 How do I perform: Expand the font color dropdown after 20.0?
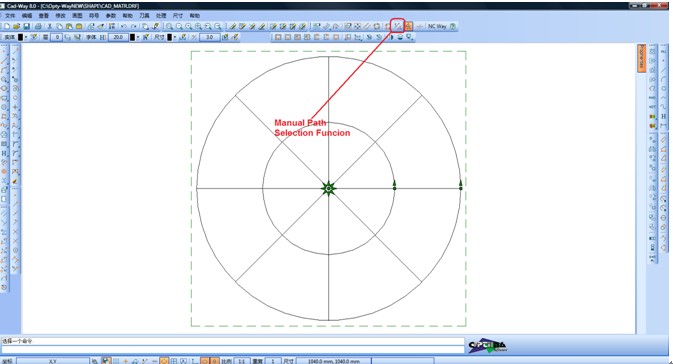click(138, 37)
